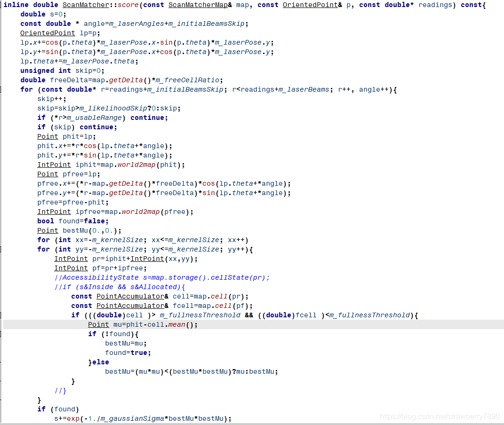504x425 pixels.
Task: Click Point type on 'pfree=lp;' line
Action: [x=48, y=174]
